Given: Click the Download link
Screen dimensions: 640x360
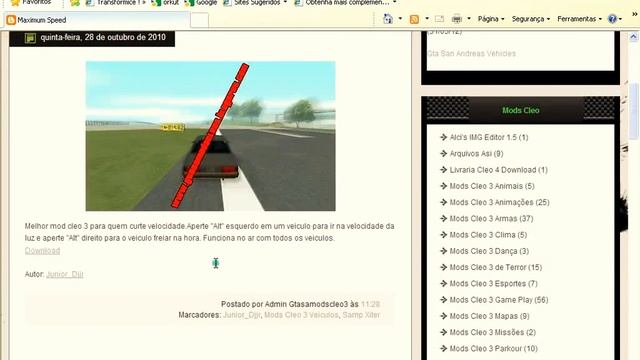Looking at the screenshot, I should (42, 251).
